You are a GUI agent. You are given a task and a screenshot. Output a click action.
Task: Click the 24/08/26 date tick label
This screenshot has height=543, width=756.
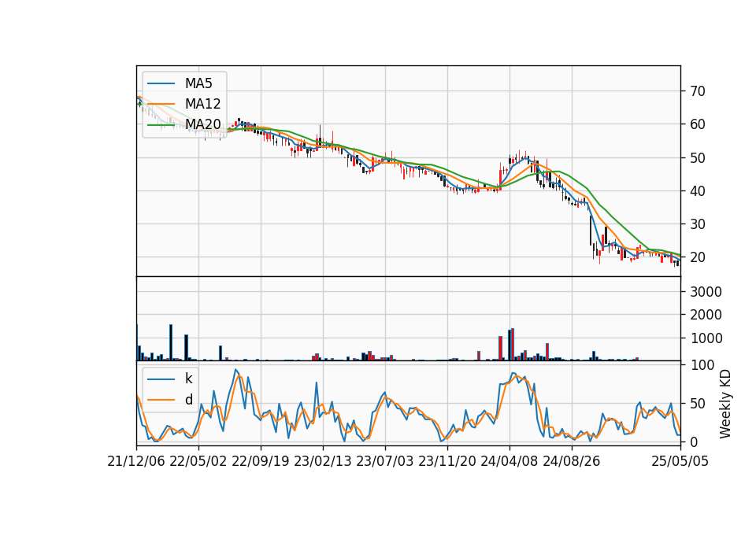[572, 461]
